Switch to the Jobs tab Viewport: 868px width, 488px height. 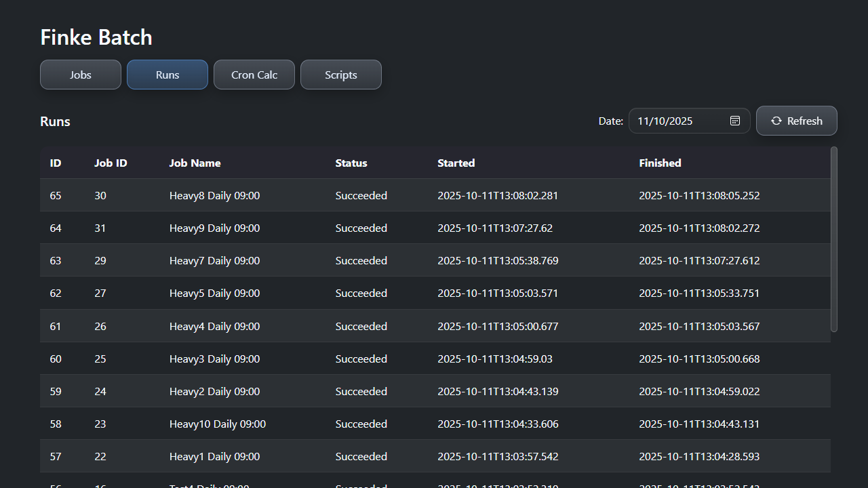81,75
